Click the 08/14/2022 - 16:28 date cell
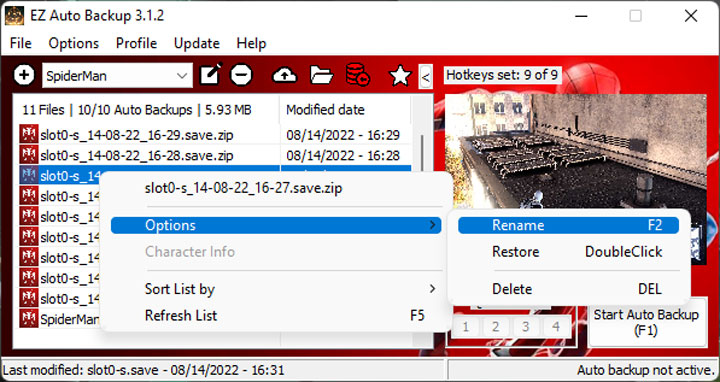The image size is (720, 382). (x=343, y=156)
